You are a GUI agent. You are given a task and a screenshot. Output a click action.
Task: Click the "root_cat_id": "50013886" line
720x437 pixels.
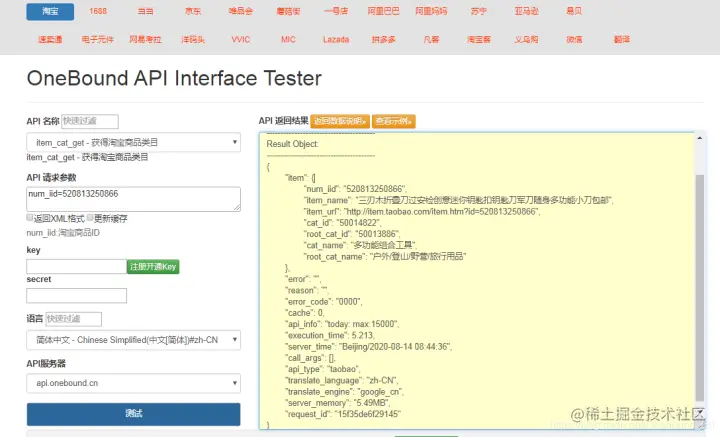click(x=352, y=234)
